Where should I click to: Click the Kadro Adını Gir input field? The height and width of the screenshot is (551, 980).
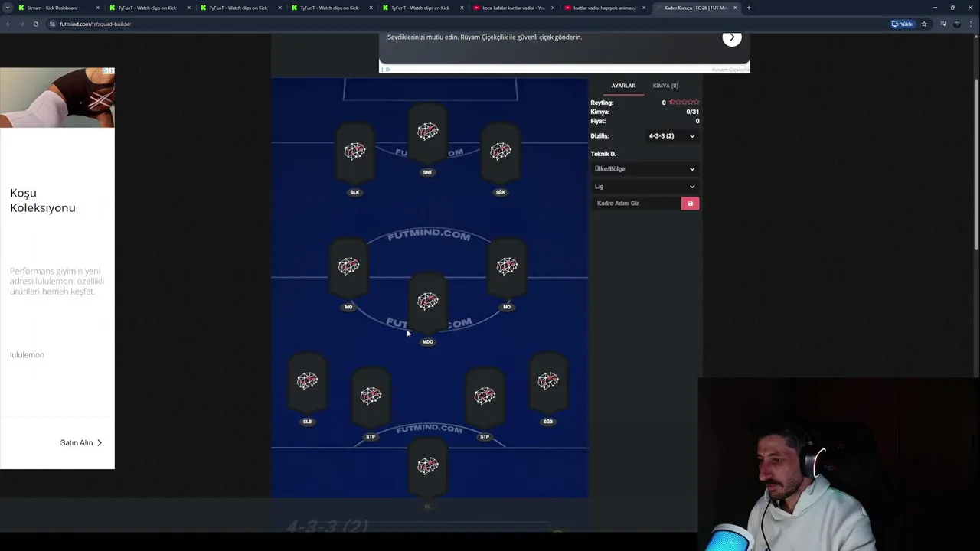tap(636, 204)
